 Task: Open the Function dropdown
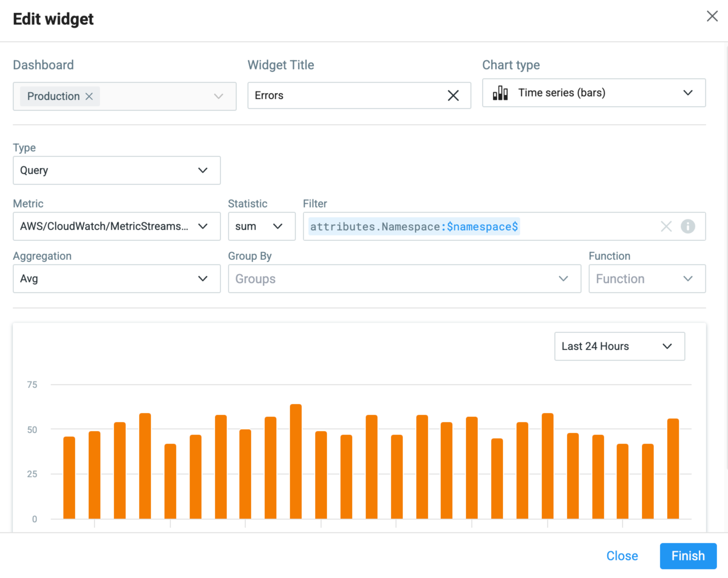pyautogui.click(x=647, y=278)
